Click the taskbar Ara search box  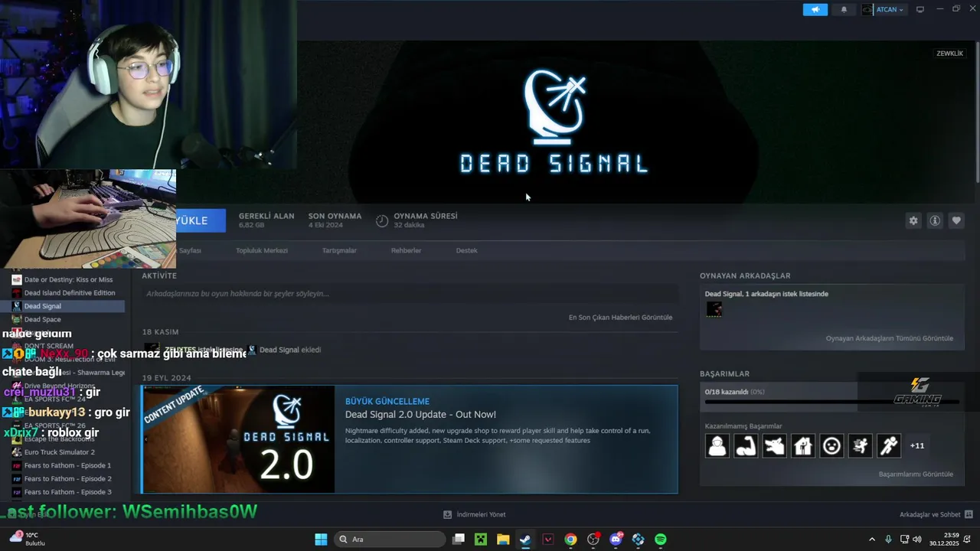(x=390, y=539)
